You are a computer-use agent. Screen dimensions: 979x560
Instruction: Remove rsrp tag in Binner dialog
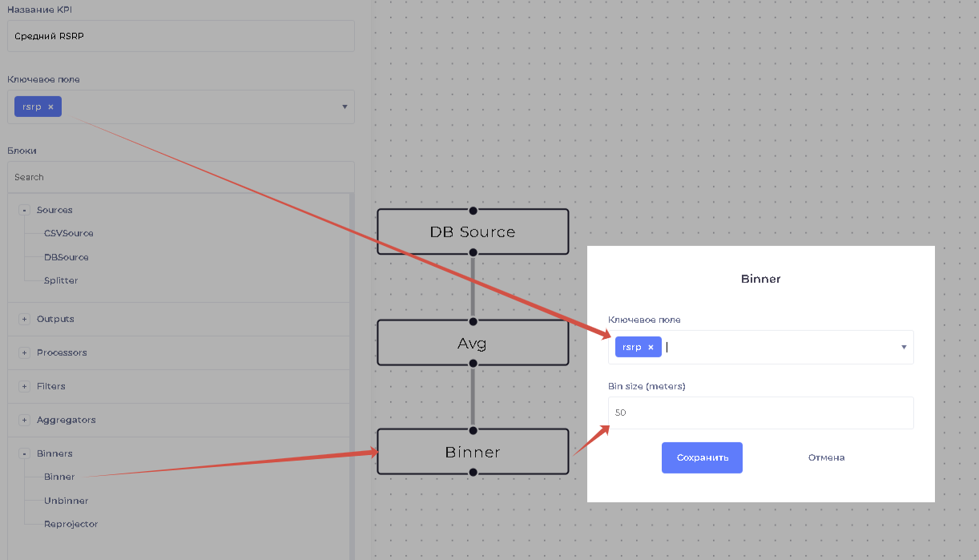click(x=651, y=348)
